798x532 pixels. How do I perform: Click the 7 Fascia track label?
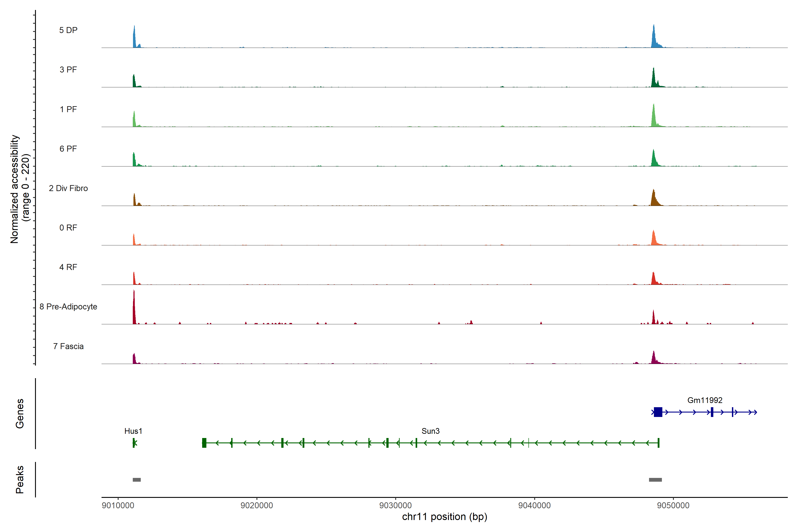68,346
